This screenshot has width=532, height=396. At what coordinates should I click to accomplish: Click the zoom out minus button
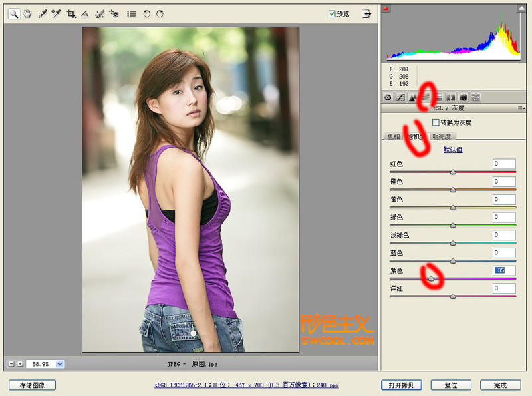pyautogui.click(x=11, y=364)
